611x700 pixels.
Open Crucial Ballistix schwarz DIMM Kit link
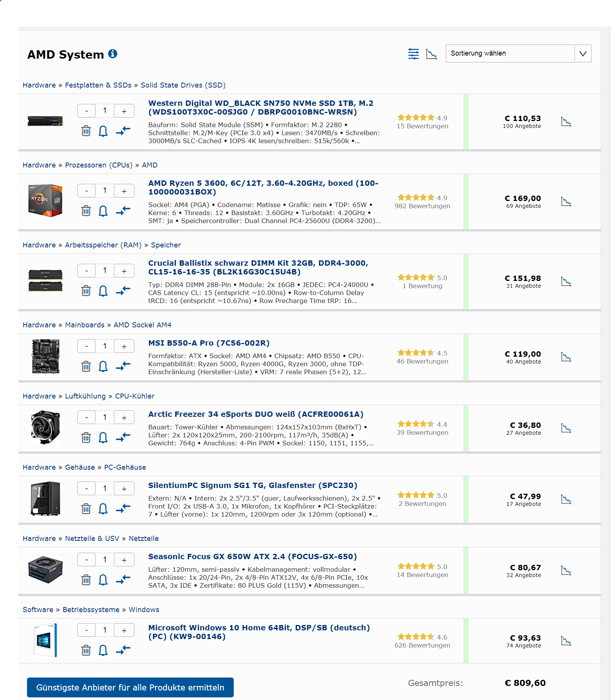click(x=258, y=267)
